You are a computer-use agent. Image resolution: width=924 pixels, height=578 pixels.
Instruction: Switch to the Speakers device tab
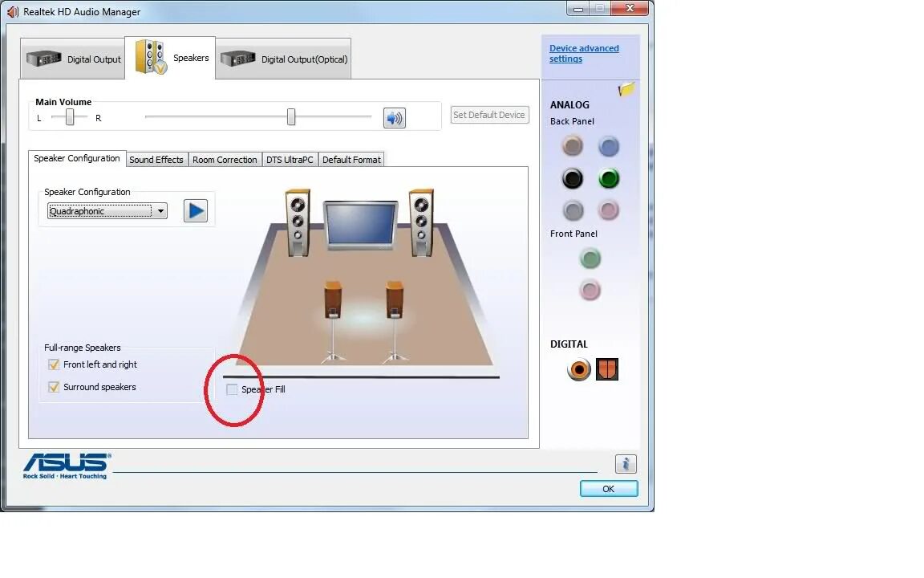170,58
